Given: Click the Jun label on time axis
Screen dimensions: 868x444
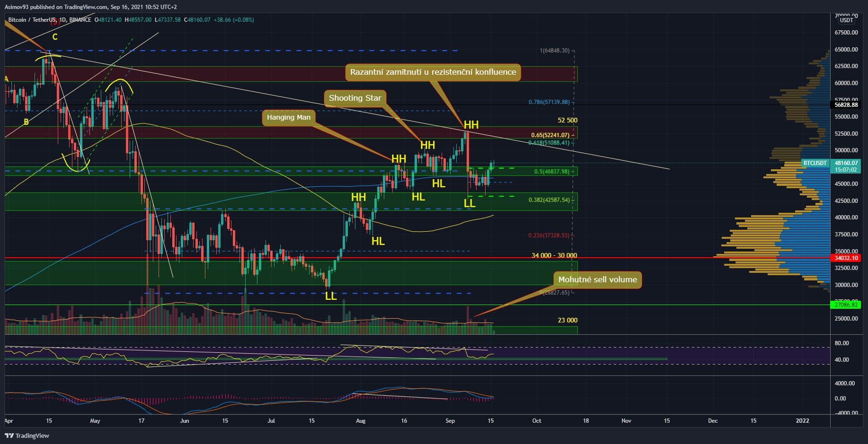Looking at the screenshot, I should pyautogui.click(x=184, y=420).
